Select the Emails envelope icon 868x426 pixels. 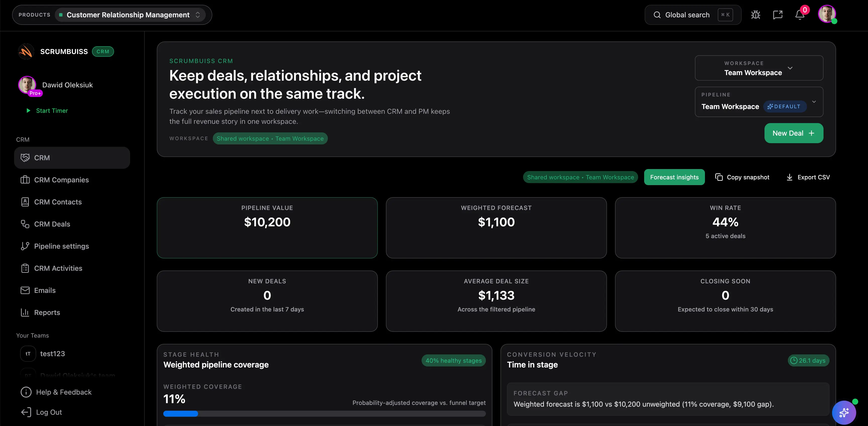coord(25,290)
